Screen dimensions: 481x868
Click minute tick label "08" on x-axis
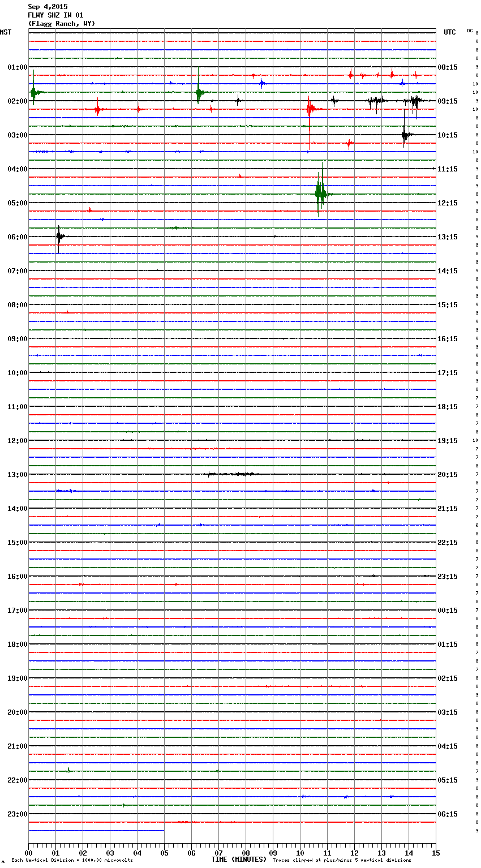(x=246, y=853)
